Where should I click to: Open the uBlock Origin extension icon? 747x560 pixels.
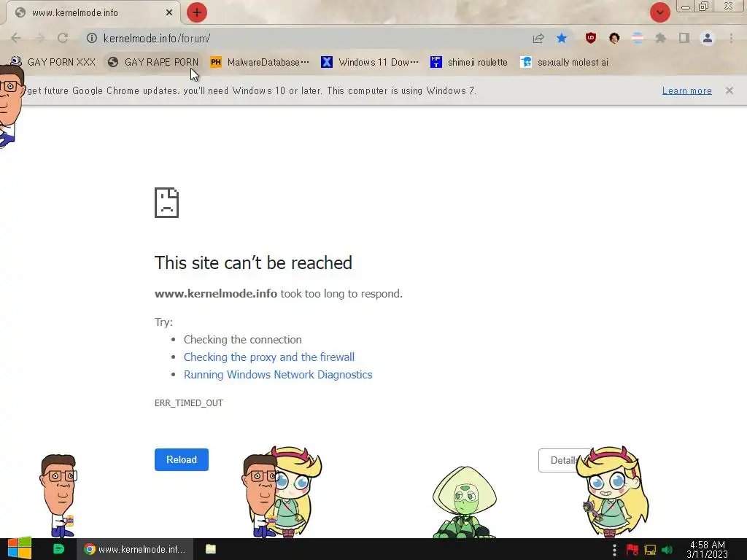coord(591,38)
